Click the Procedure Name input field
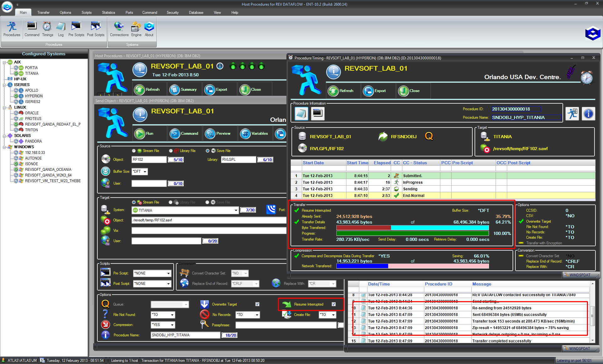Image resolution: width=603 pixels, height=364 pixels. coord(185,335)
